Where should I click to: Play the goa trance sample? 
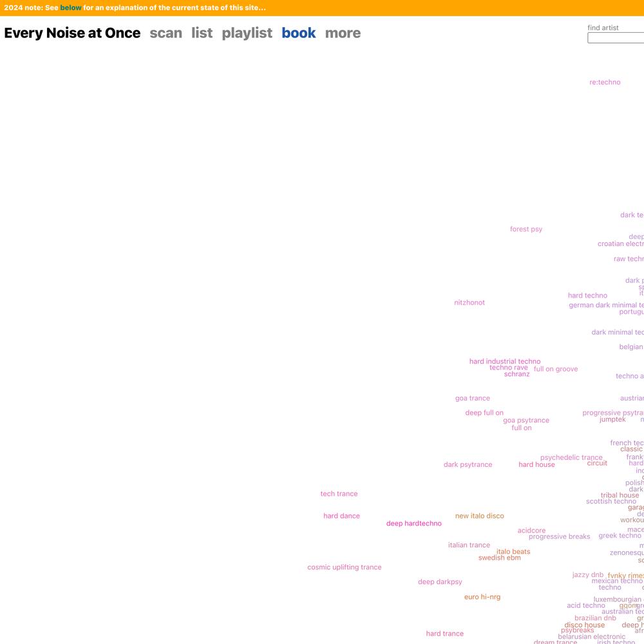point(472,399)
